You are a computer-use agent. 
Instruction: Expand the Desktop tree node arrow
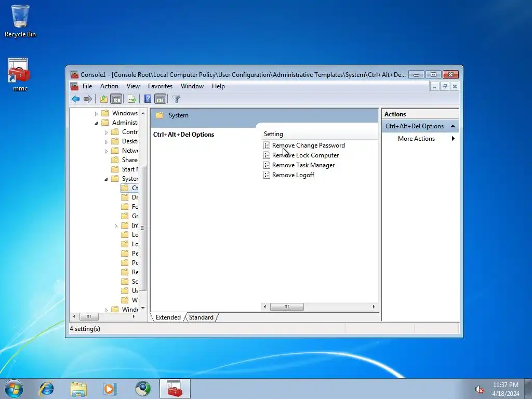(x=106, y=141)
